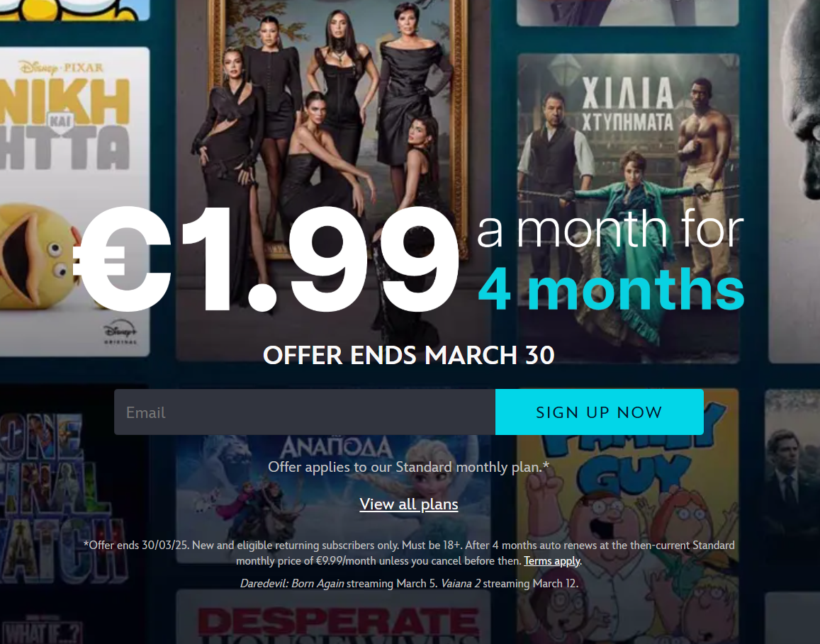Select the Frozen ΑΝΑΠΟΔΑ poster
The image size is (820, 644).
[x=333, y=499]
